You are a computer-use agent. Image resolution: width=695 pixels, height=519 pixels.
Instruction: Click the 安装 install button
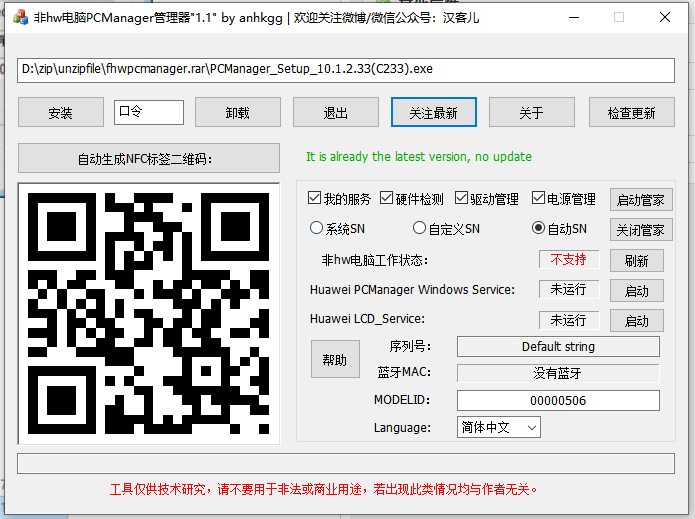pos(61,113)
